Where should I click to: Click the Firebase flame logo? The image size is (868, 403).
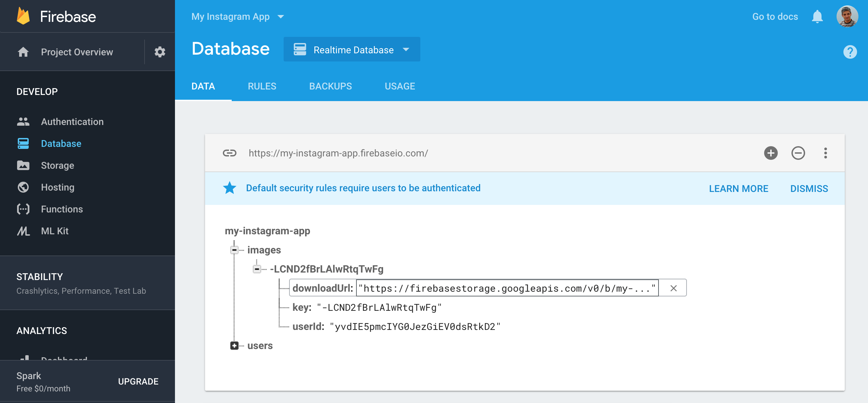(23, 16)
